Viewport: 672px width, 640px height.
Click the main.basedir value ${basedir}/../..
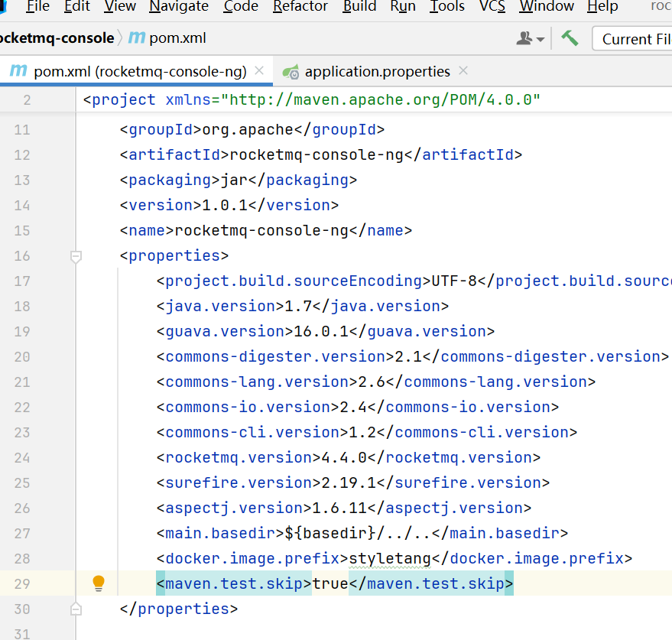(358, 533)
